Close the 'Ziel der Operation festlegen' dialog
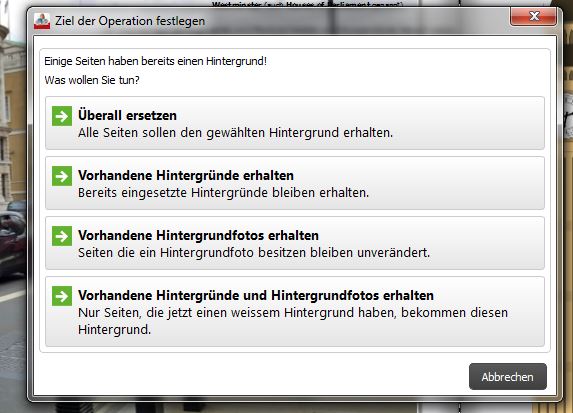The height and width of the screenshot is (413, 573). pos(534,16)
